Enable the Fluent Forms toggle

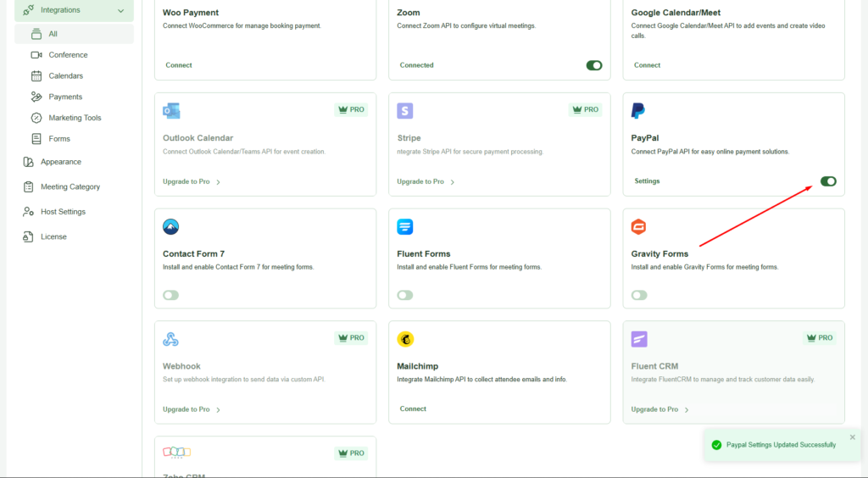click(404, 295)
